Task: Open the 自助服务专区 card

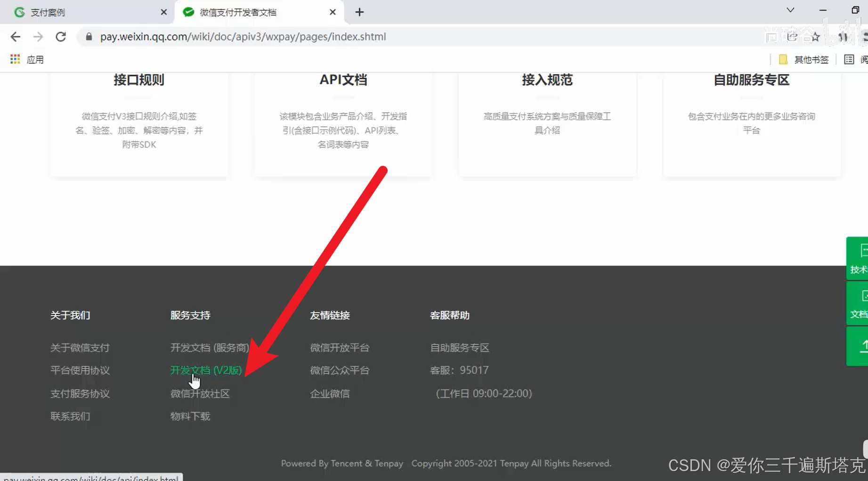Action: pos(751,125)
